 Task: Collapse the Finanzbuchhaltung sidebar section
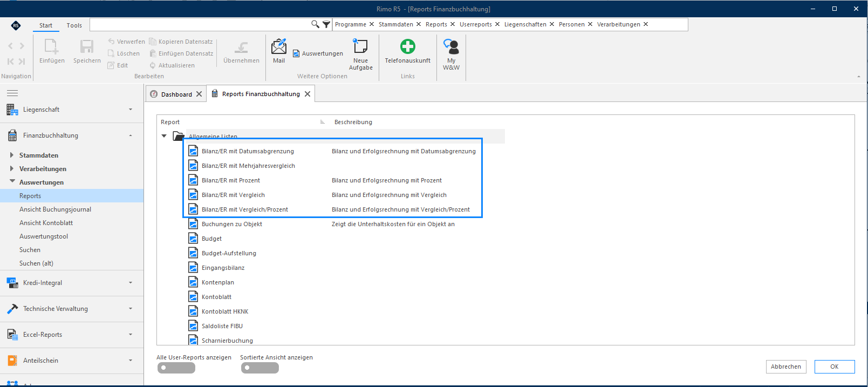(x=131, y=135)
